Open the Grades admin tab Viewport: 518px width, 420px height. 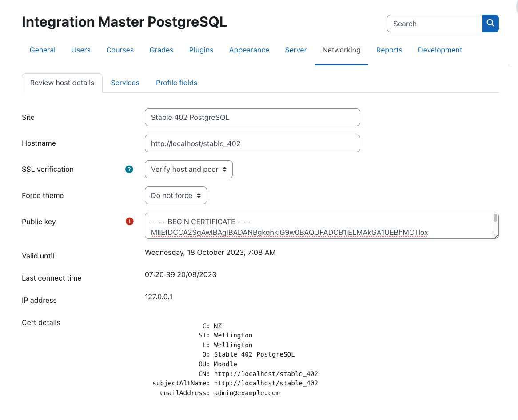[161, 50]
